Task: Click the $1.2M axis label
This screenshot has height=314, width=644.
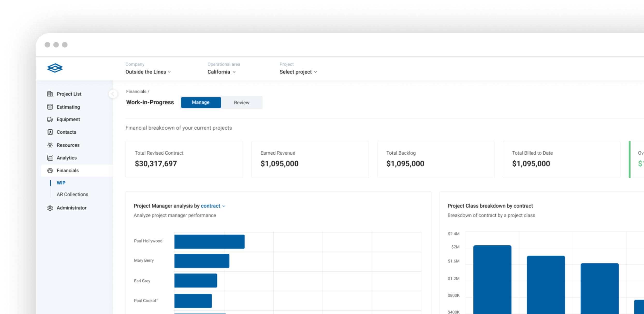Action: [x=454, y=279]
